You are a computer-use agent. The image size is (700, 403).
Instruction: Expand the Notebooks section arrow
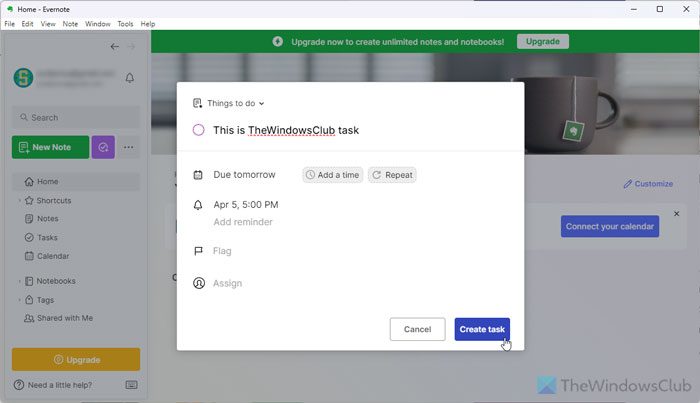[19, 281]
